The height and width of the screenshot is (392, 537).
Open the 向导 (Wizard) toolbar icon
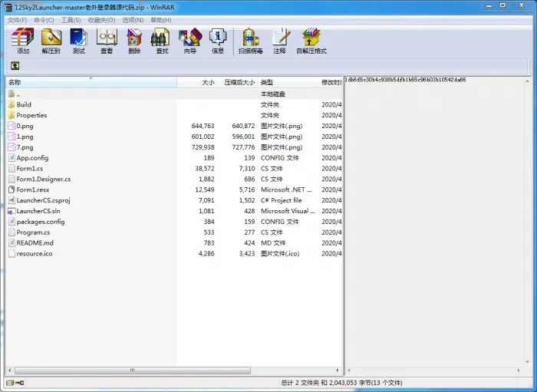click(x=189, y=37)
